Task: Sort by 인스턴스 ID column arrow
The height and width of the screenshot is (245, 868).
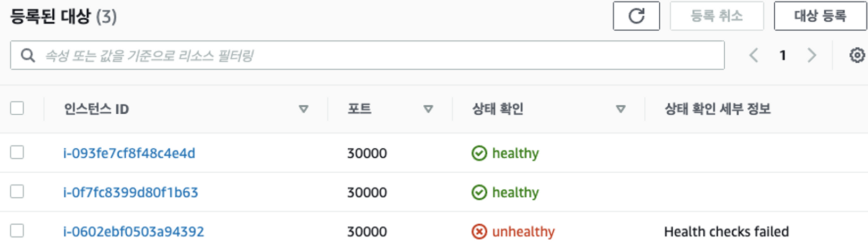Action: click(304, 109)
